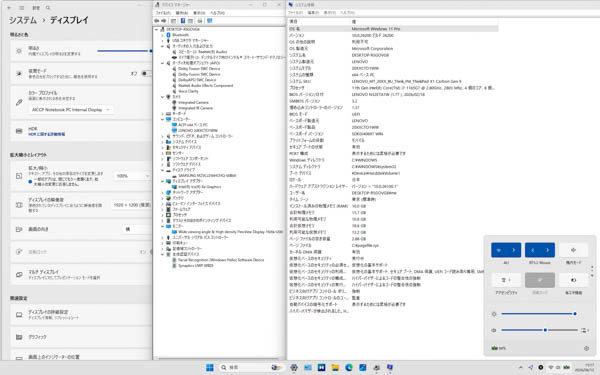Image resolution: width=600 pixels, height=375 pixels.
Task: Click taskbar search box
Action: click(x=251, y=367)
